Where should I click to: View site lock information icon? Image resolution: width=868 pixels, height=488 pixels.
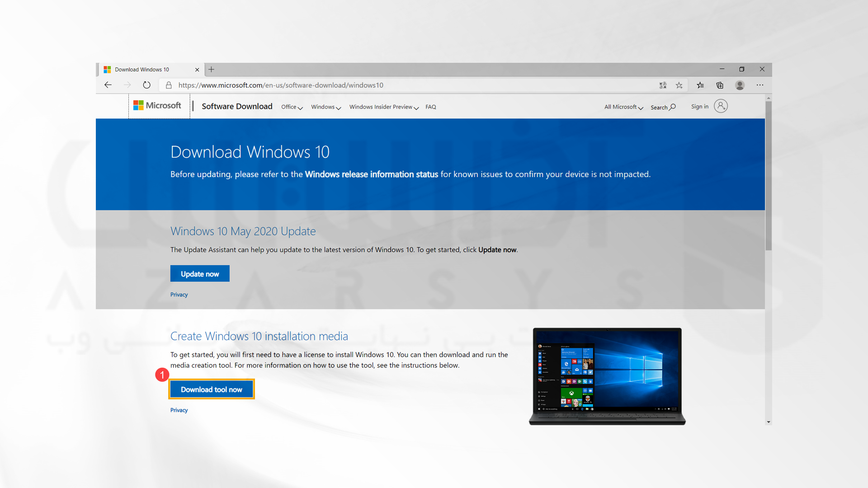(x=169, y=85)
